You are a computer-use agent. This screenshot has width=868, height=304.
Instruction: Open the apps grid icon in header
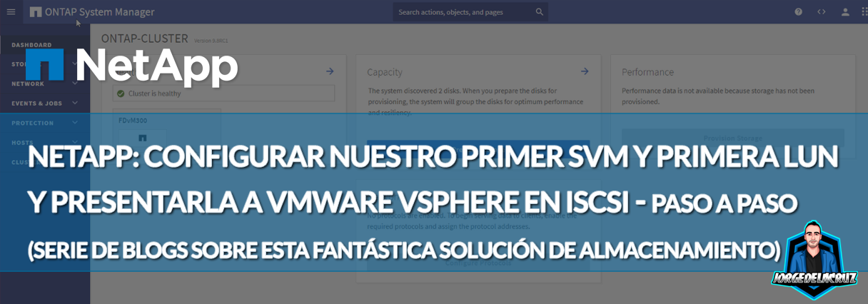(x=865, y=12)
